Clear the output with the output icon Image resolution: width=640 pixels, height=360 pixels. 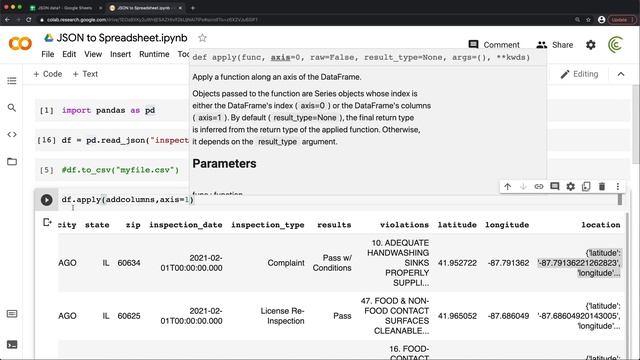[x=47, y=222]
